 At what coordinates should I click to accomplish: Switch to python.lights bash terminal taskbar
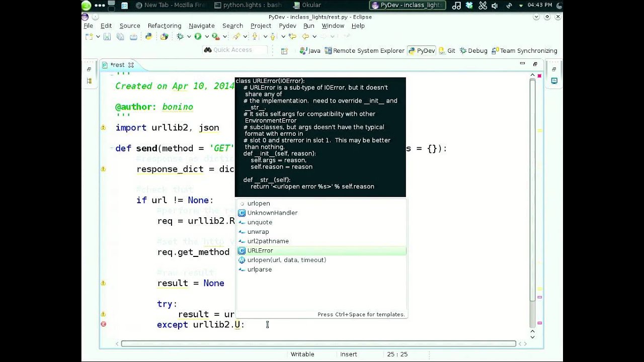[x=248, y=5]
